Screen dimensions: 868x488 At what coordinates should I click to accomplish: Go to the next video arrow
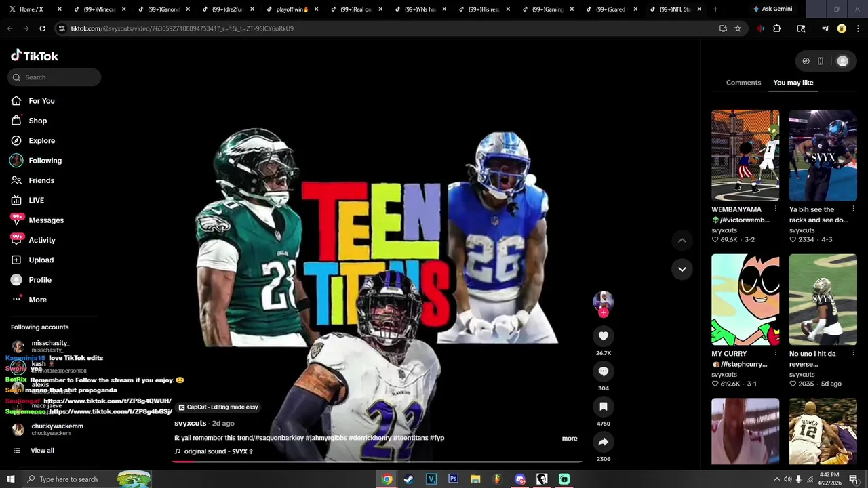682,269
